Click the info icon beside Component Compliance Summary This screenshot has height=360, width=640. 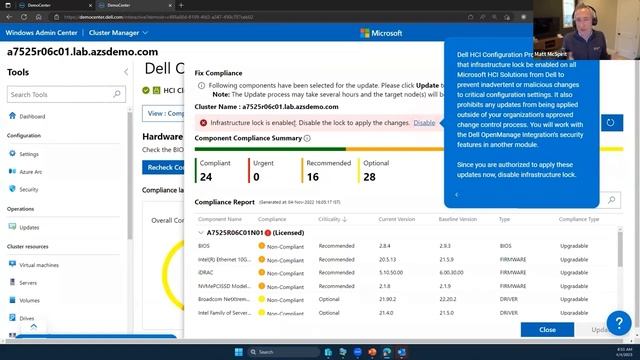[307, 138]
